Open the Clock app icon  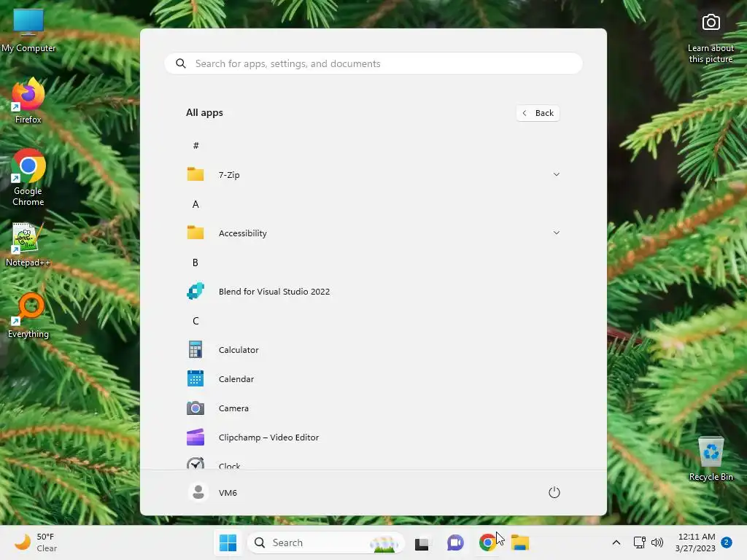(x=196, y=463)
